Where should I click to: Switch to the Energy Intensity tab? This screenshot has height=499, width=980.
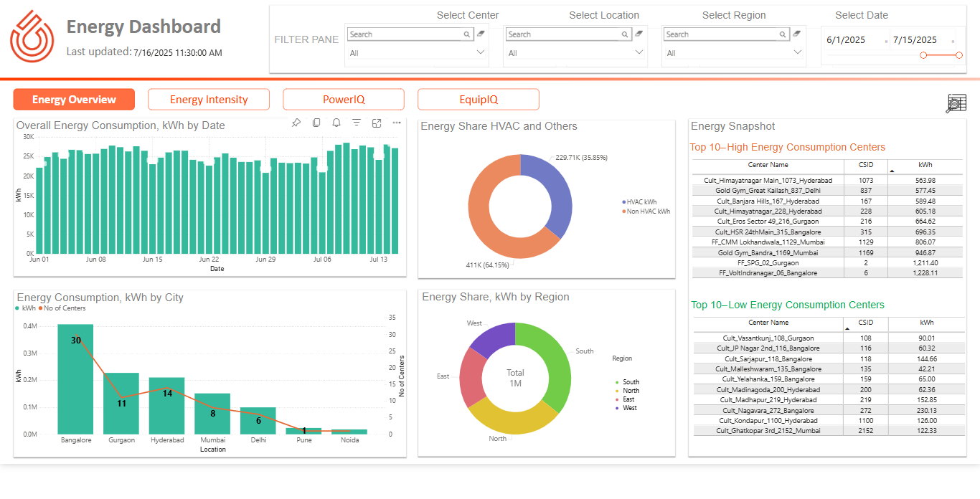[209, 100]
